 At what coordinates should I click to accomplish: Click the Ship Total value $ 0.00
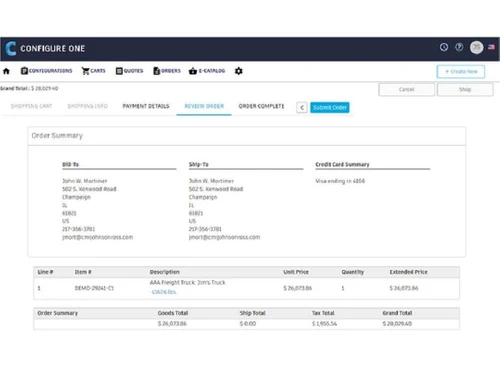(x=248, y=324)
